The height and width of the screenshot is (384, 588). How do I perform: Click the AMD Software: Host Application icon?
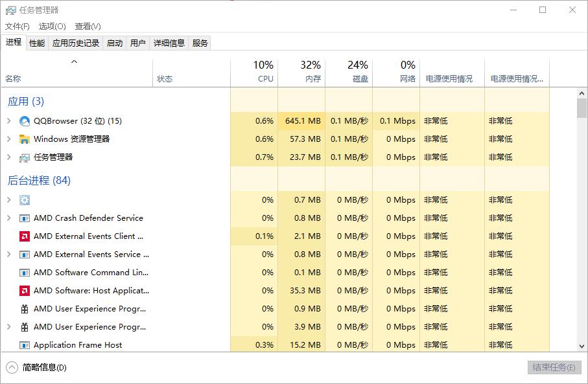coord(25,291)
